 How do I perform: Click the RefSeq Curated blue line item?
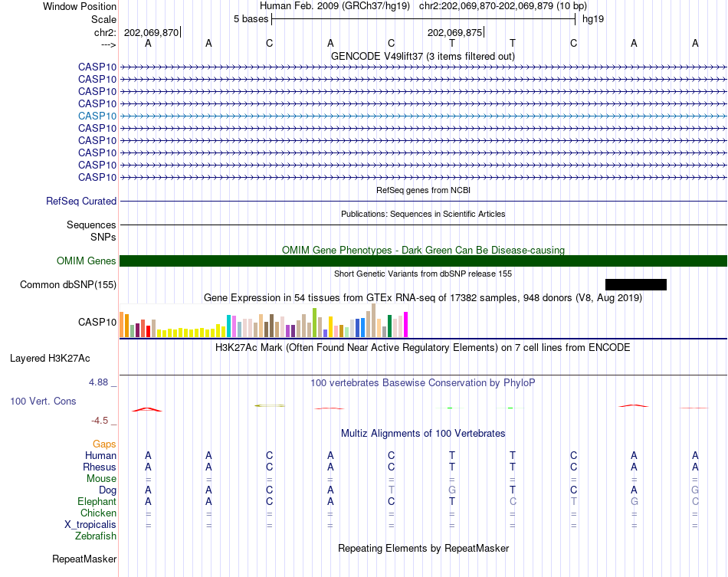pyautogui.click(x=423, y=201)
